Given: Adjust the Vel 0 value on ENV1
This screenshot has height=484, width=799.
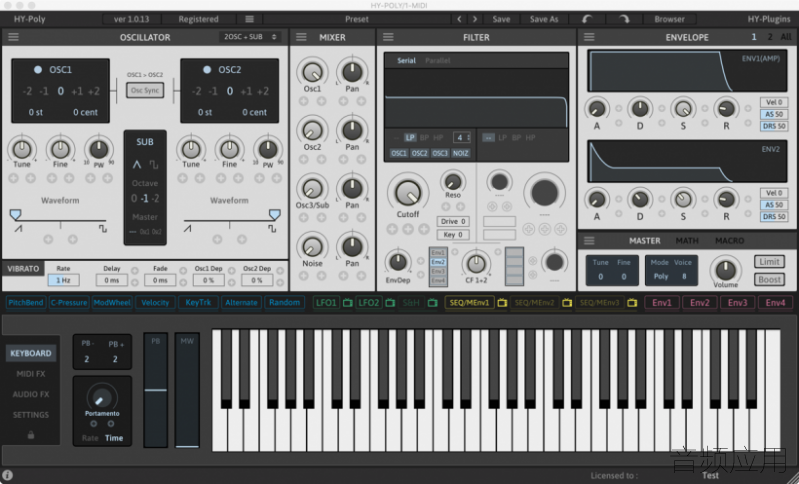Looking at the screenshot, I should pos(774,102).
